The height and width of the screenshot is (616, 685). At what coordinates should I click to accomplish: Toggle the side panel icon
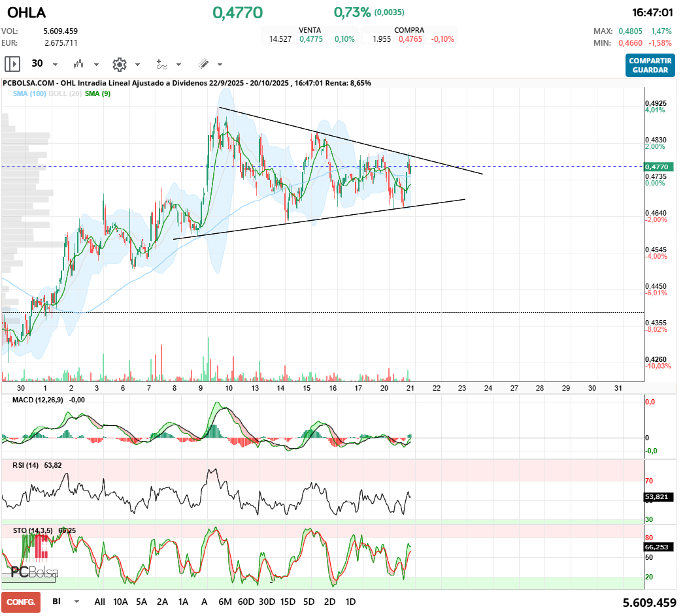pyautogui.click(x=12, y=64)
